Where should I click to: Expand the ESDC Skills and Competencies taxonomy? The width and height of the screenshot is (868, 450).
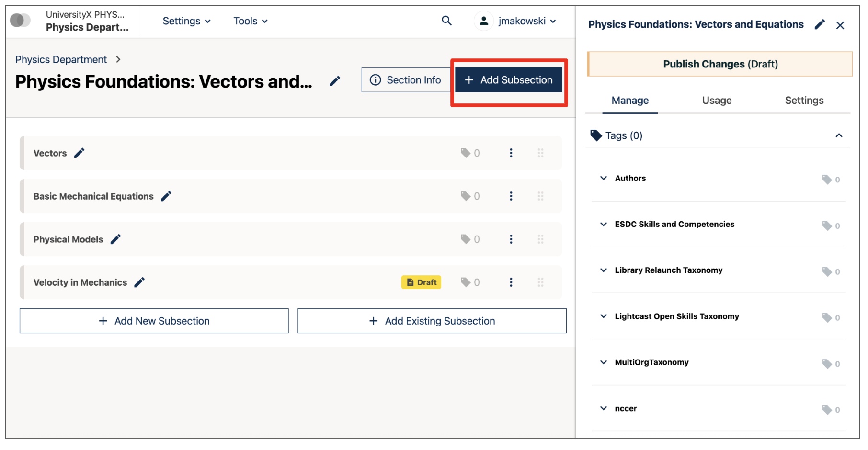[x=603, y=224]
